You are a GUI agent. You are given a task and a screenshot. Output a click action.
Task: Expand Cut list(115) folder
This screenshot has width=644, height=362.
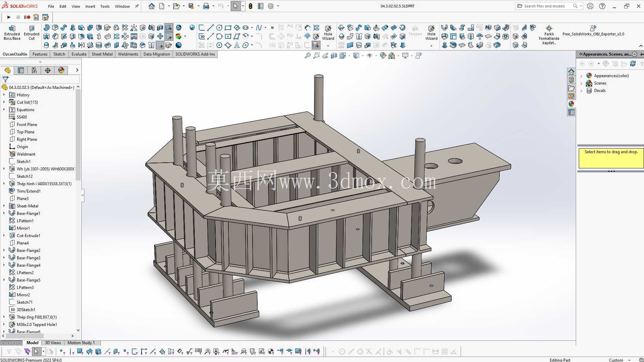(x=4, y=102)
